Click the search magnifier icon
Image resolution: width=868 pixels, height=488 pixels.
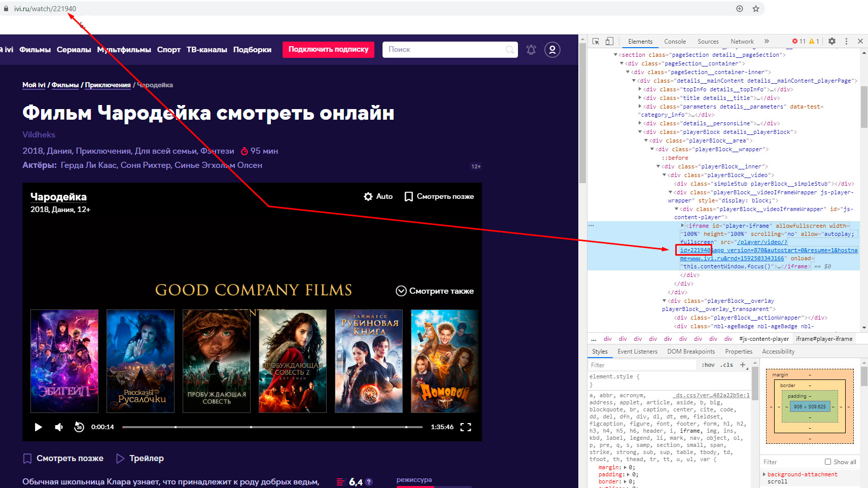pyautogui.click(x=510, y=50)
